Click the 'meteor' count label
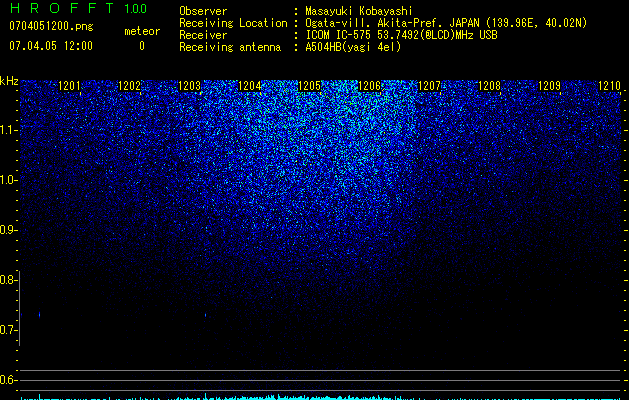629x400 pixels. pyautogui.click(x=142, y=31)
